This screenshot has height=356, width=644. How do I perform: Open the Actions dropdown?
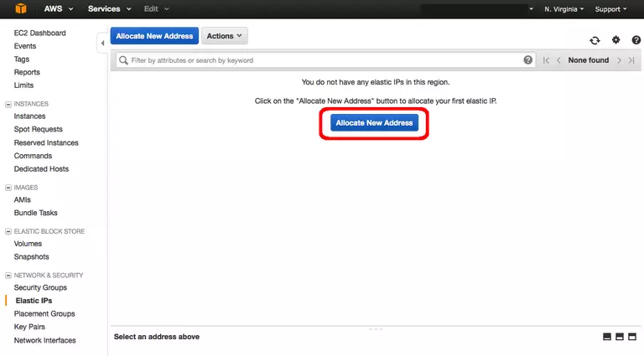point(224,36)
